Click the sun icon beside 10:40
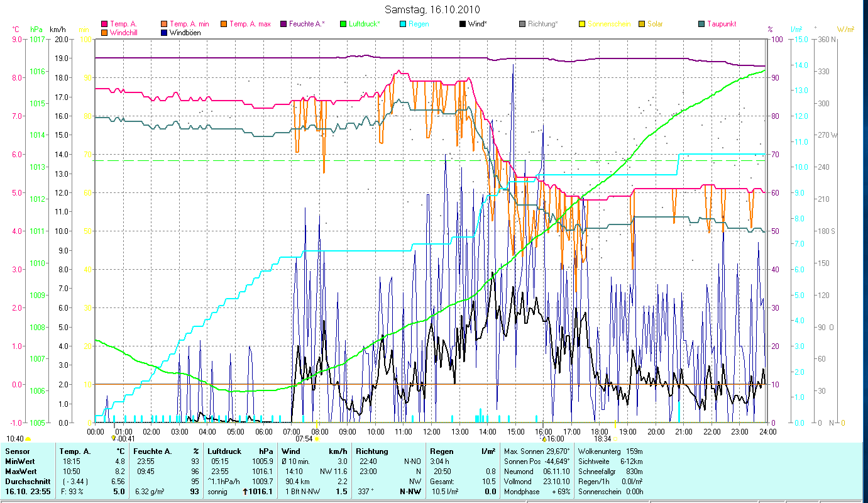 coord(28,439)
